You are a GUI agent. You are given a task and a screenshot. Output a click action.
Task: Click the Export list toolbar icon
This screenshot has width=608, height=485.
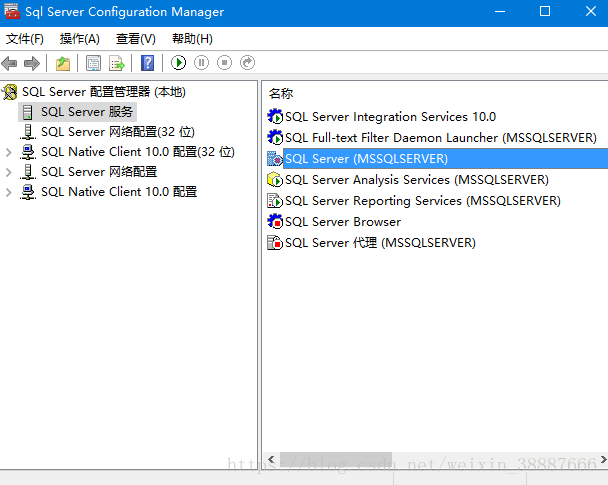[117, 63]
